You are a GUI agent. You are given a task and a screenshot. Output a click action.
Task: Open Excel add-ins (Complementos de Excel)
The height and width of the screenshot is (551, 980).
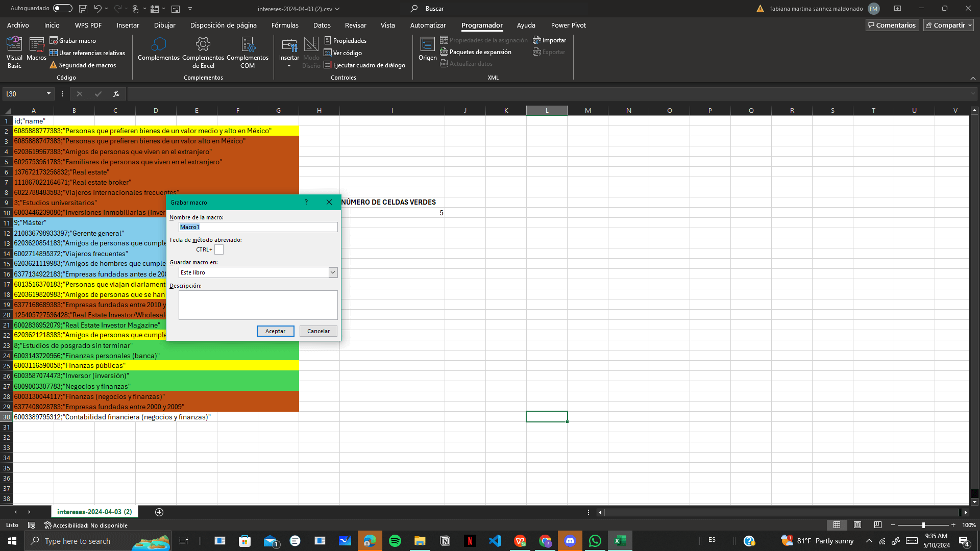[203, 52]
